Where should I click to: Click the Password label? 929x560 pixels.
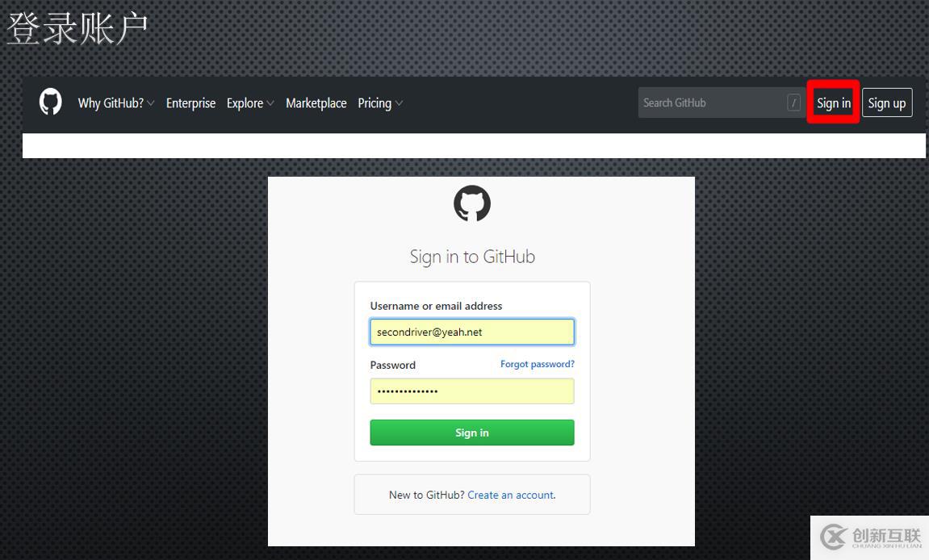[x=393, y=365]
